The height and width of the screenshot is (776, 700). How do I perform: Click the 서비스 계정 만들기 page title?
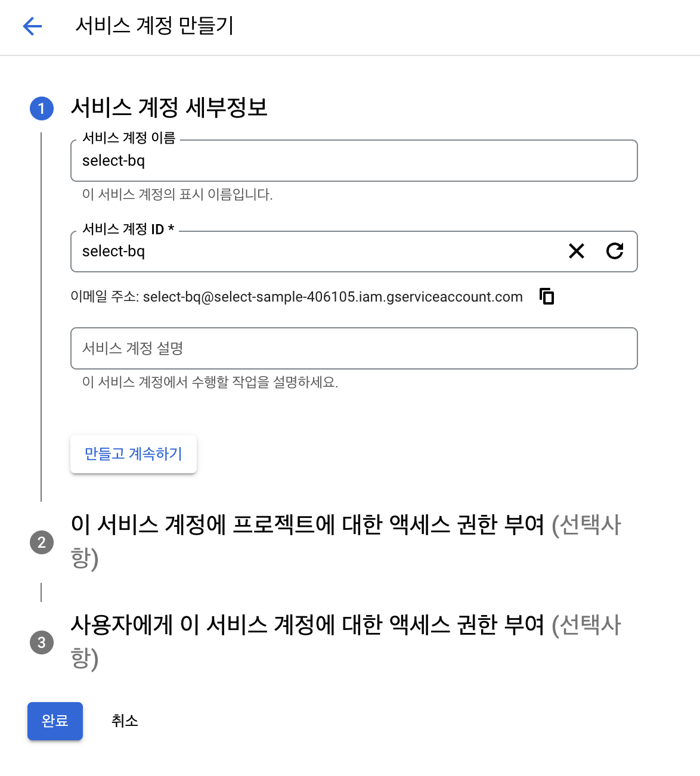tap(154, 26)
